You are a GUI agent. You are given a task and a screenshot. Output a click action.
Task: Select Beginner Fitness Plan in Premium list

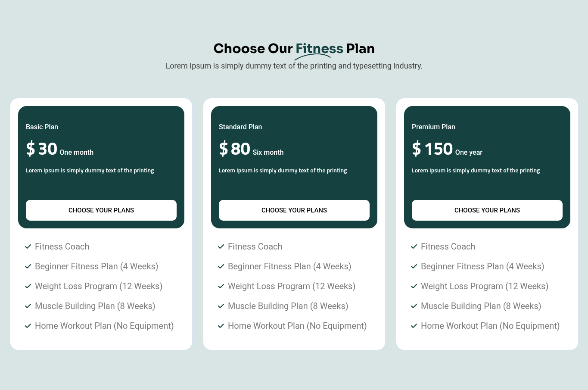pos(482,266)
